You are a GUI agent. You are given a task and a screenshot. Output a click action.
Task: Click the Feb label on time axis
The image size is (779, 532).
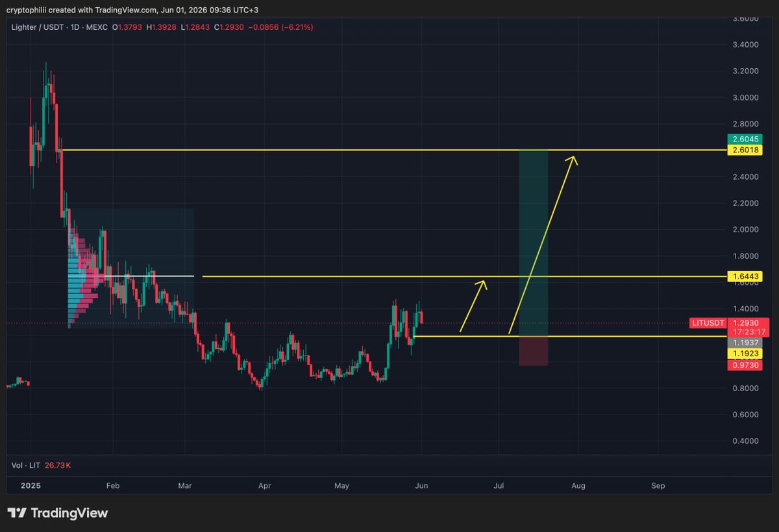(x=113, y=485)
